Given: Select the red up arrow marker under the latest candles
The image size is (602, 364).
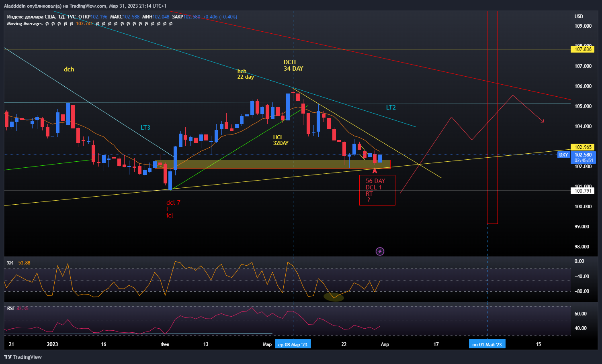Looking at the screenshot, I should (x=375, y=171).
